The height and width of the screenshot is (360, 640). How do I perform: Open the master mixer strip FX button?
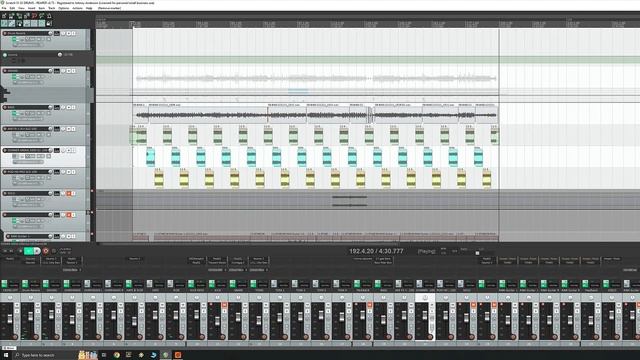coord(4,284)
